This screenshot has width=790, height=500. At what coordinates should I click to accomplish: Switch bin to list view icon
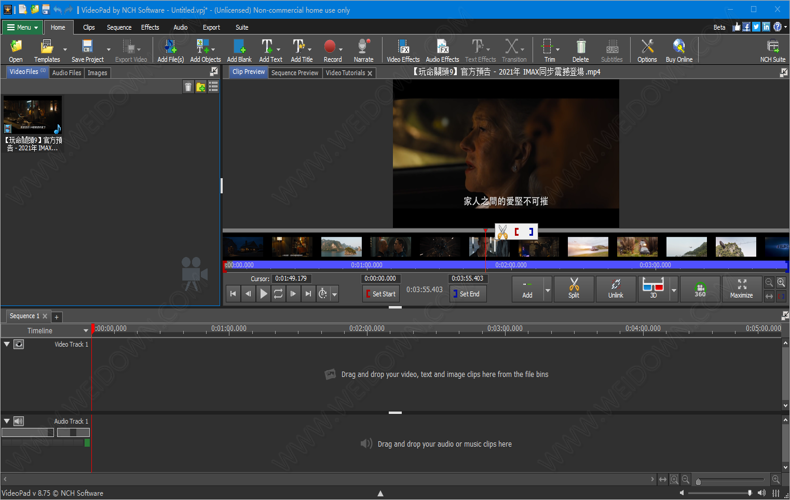tap(214, 87)
